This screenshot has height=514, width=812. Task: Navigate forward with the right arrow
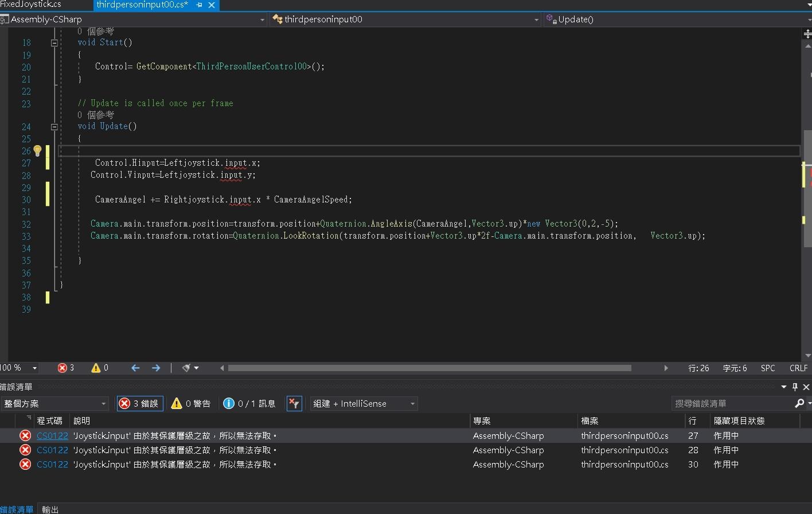tap(155, 368)
